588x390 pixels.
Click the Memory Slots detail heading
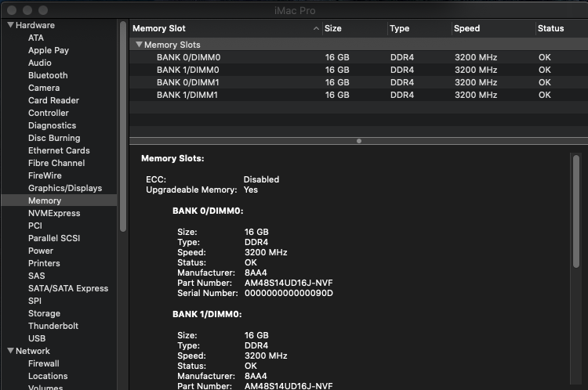172,158
